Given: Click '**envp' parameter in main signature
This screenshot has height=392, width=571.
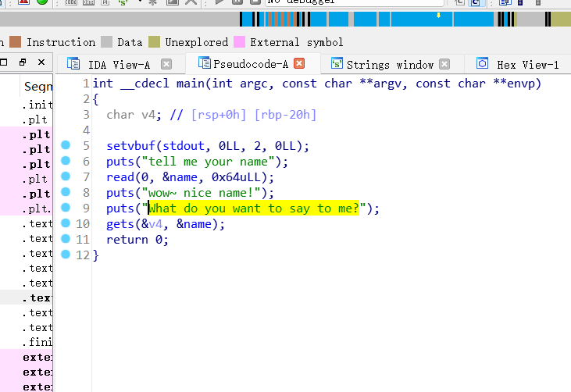Looking at the screenshot, I should click(513, 84).
